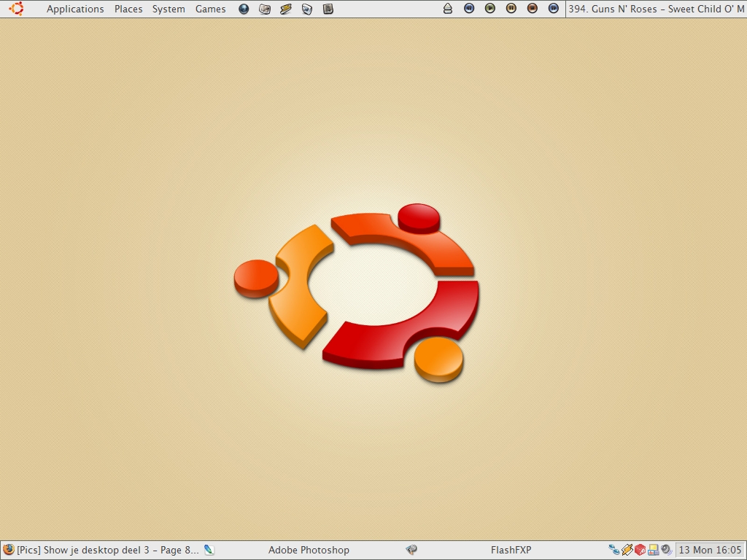
Task: Click the clock showing 13 Mon 16:05
Action: pyautogui.click(x=711, y=550)
